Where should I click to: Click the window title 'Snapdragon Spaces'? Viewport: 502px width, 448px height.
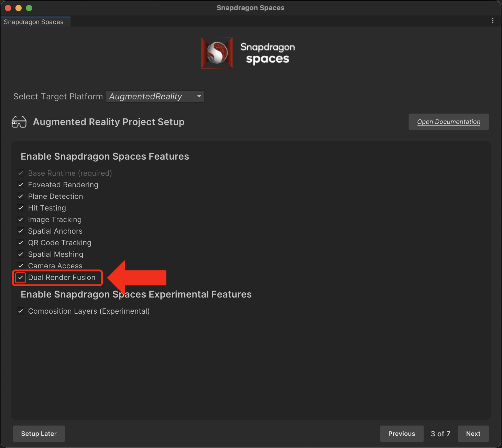251,8
